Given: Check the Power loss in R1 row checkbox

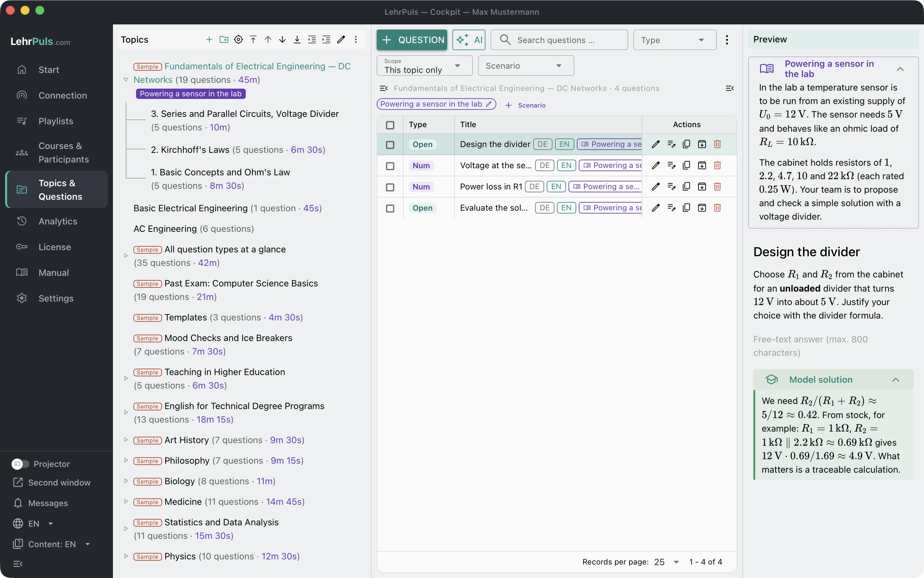Looking at the screenshot, I should pos(390,187).
